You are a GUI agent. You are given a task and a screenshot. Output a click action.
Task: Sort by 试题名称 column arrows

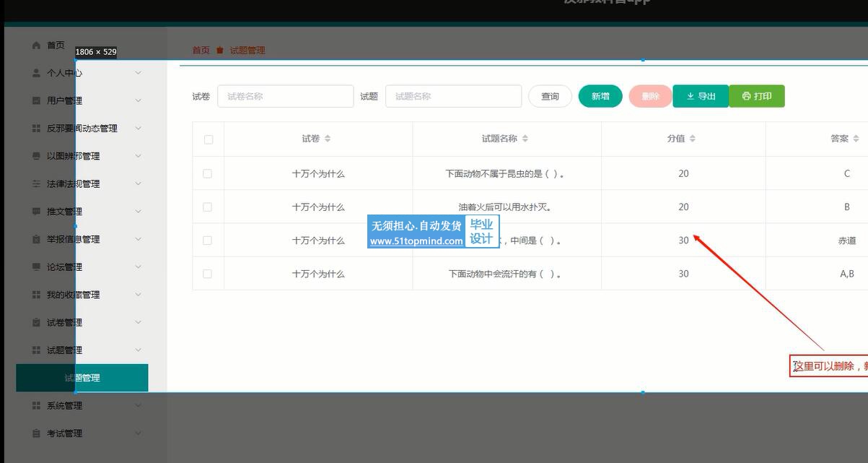525,139
